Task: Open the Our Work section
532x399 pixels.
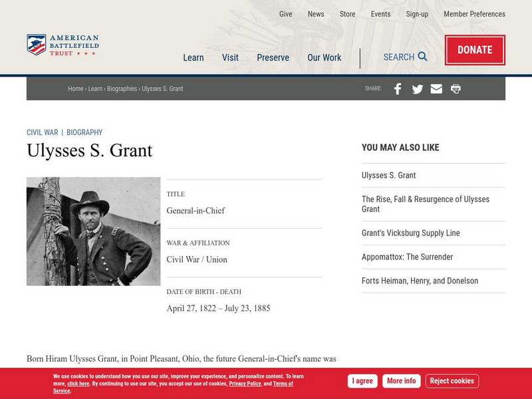Action: (x=325, y=58)
